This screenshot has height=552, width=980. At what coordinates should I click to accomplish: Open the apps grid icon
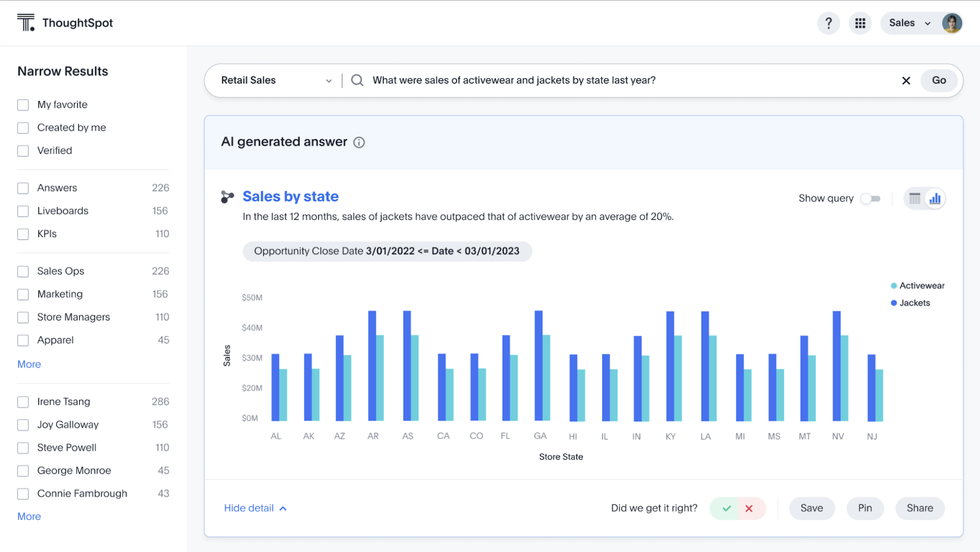[860, 23]
